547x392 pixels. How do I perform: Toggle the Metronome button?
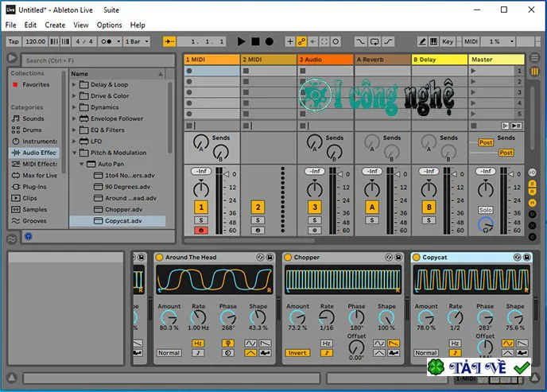pyautogui.click(x=110, y=41)
